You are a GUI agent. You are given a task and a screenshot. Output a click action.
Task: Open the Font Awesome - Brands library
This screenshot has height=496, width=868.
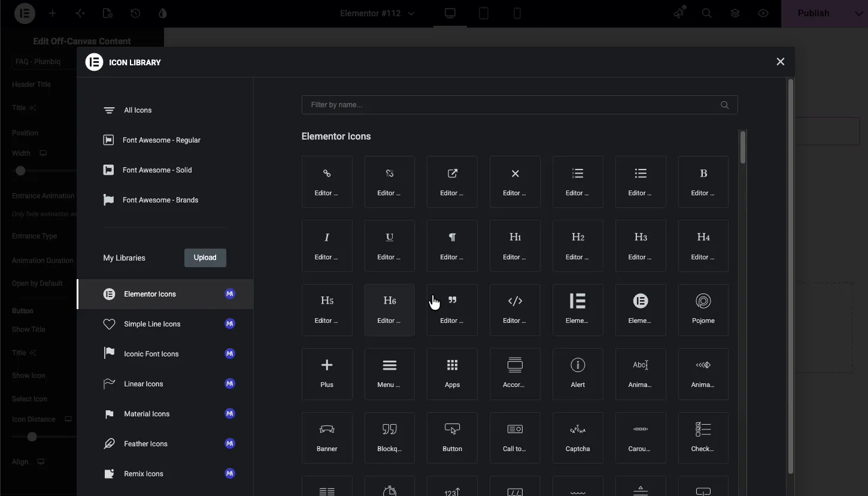[x=165, y=200]
